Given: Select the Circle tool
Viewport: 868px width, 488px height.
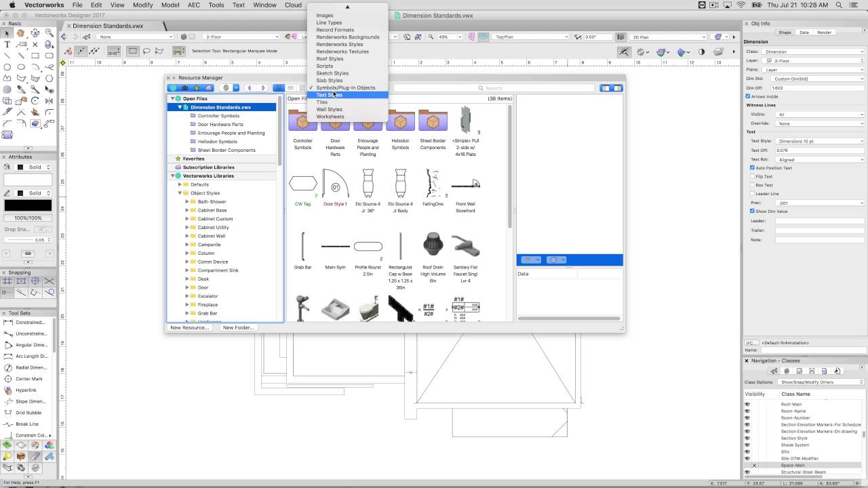Looking at the screenshot, I should pyautogui.click(x=7, y=67).
